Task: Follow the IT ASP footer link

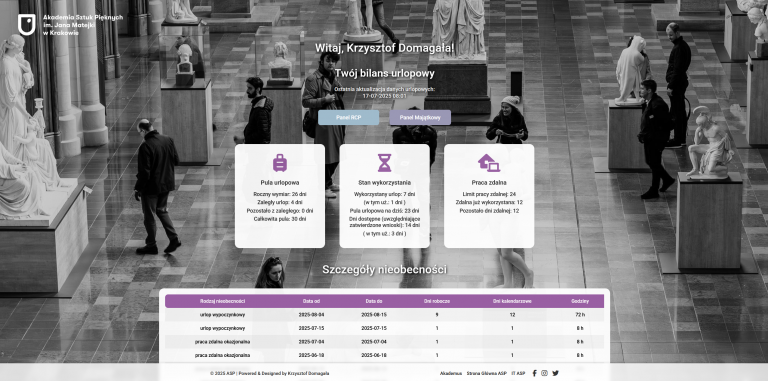Action: tap(518, 373)
